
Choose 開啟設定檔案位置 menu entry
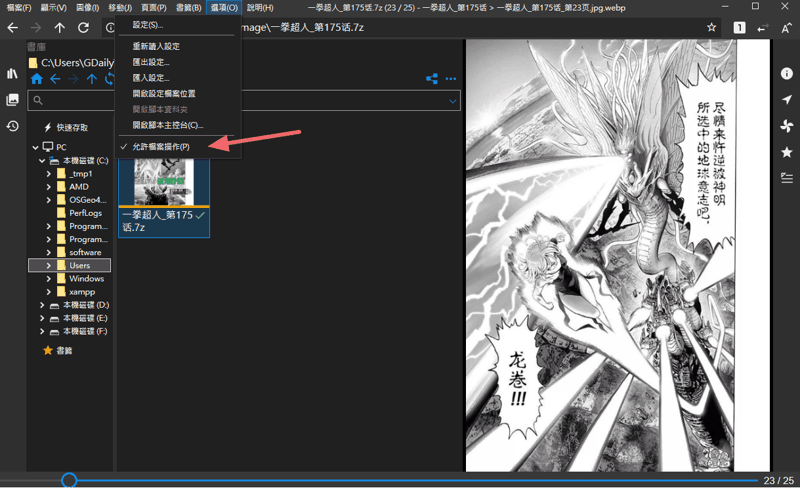pyautogui.click(x=164, y=94)
